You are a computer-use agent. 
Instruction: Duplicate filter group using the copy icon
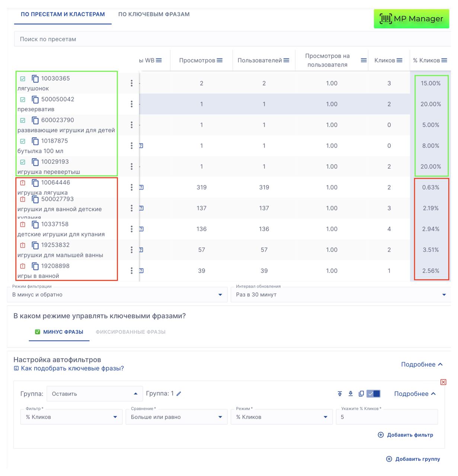click(x=361, y=394)
